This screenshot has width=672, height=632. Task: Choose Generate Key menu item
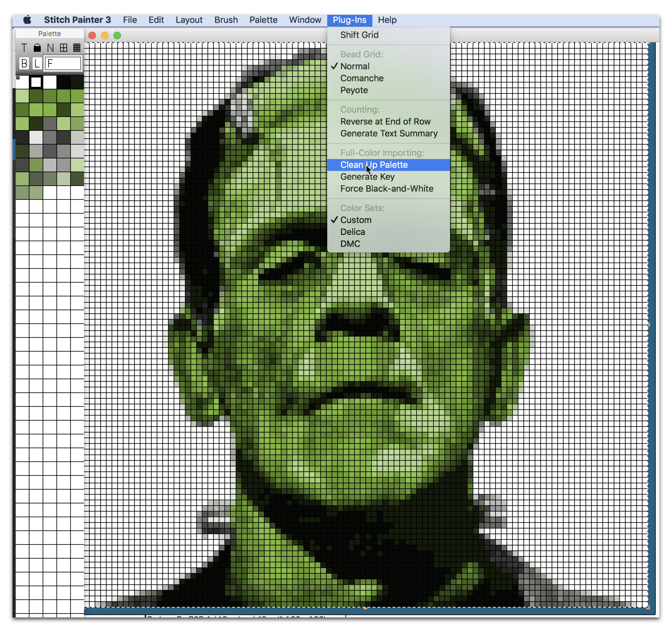(x=389, y=177)
